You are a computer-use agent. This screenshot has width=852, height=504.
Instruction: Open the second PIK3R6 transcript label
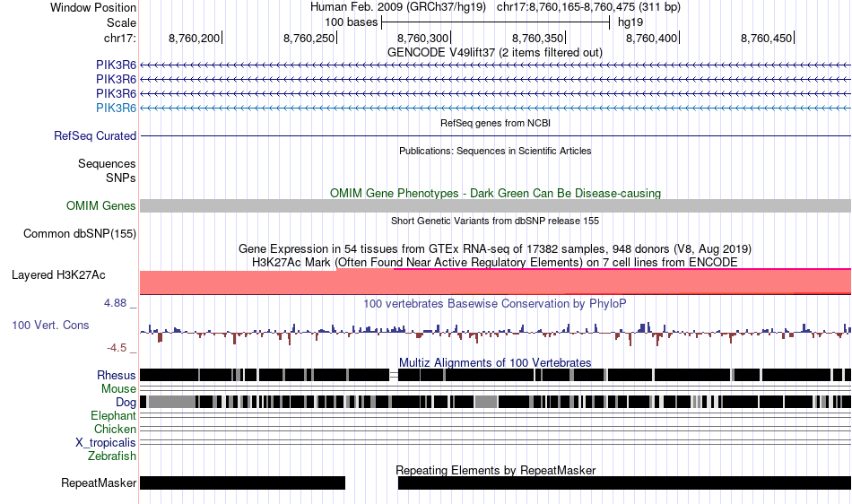click(x=116, y=79)
